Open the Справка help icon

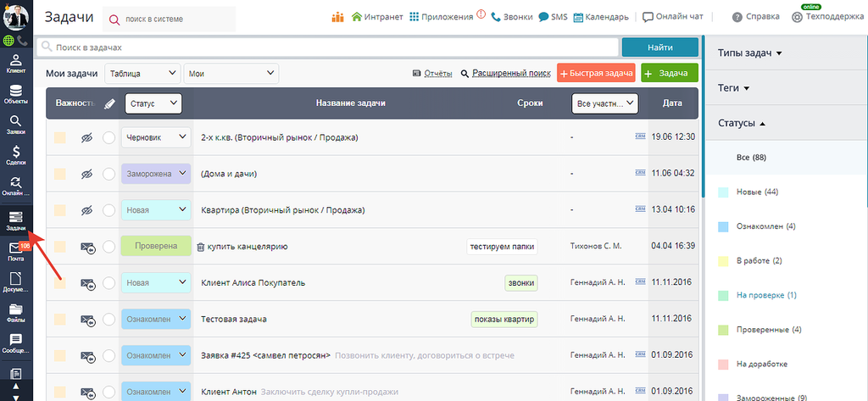click(737, 17)
